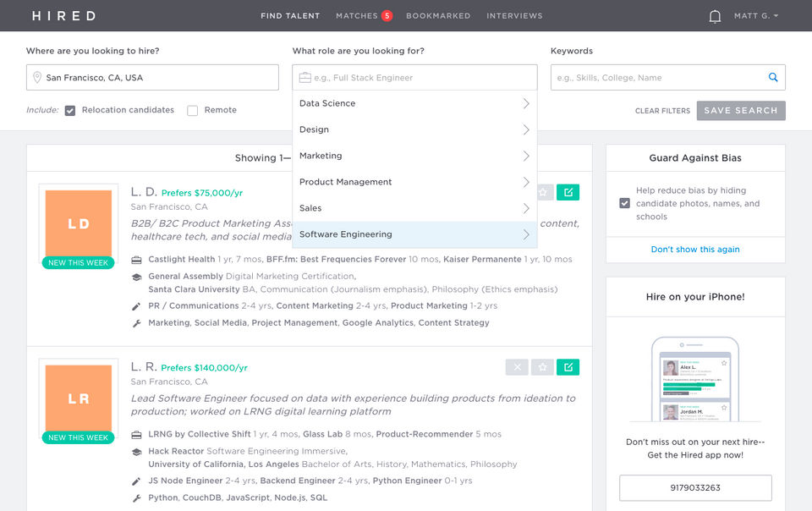Image resolution: width=812 pixels, height=511 pixels.
Task: Enable the Remote checkbox
Action: pos(192,111)
